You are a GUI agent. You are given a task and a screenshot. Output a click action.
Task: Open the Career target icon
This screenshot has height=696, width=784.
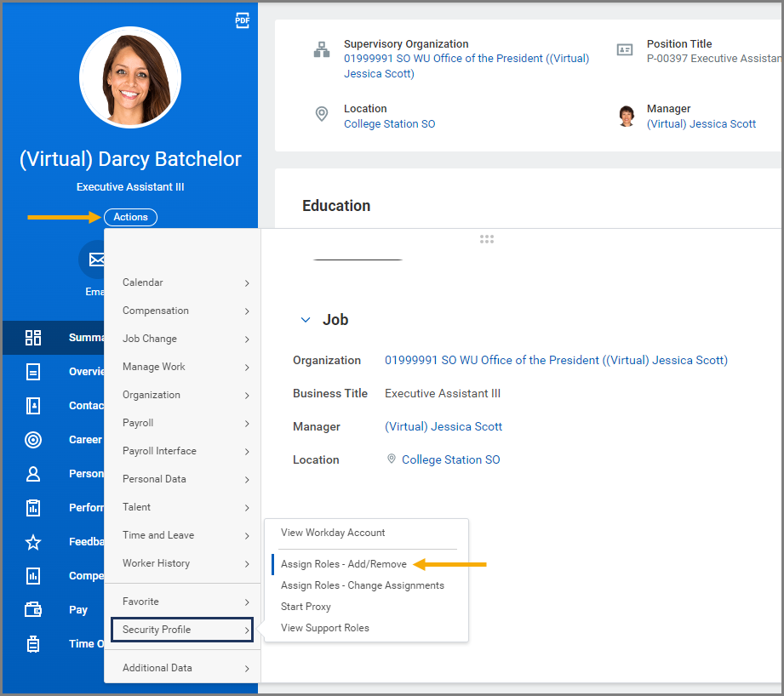pyautogui.click(x=33, y=440)
